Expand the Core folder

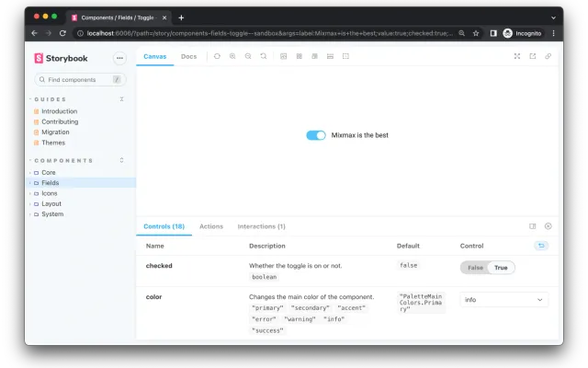[49, 172]
